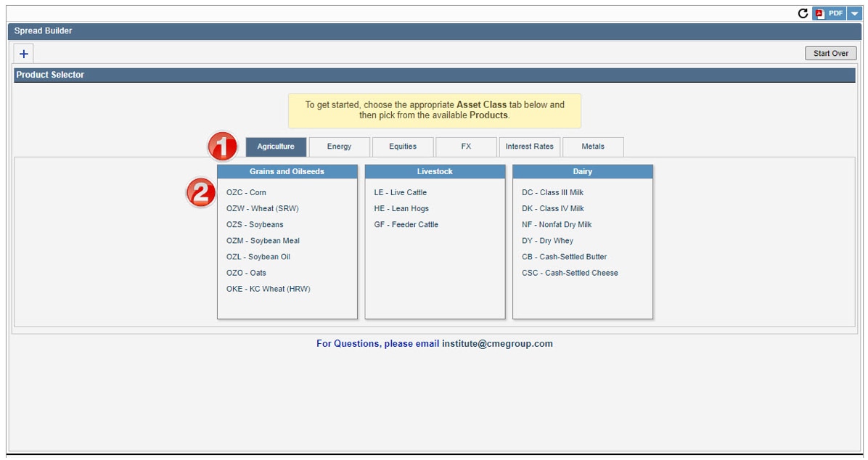The height and width of the screenshot is (460, 868).
Task: Click the institute@cmegroup.com email link
Action: (497, 344)
